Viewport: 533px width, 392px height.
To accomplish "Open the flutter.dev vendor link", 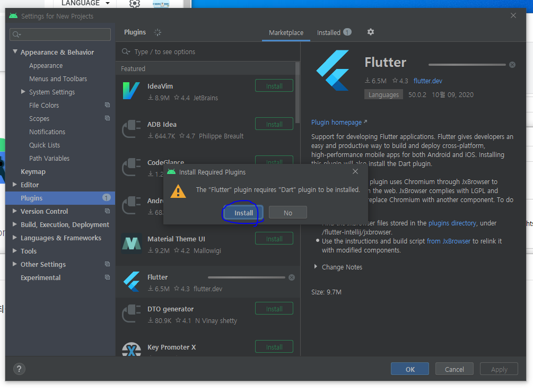I will click(427, 81).
